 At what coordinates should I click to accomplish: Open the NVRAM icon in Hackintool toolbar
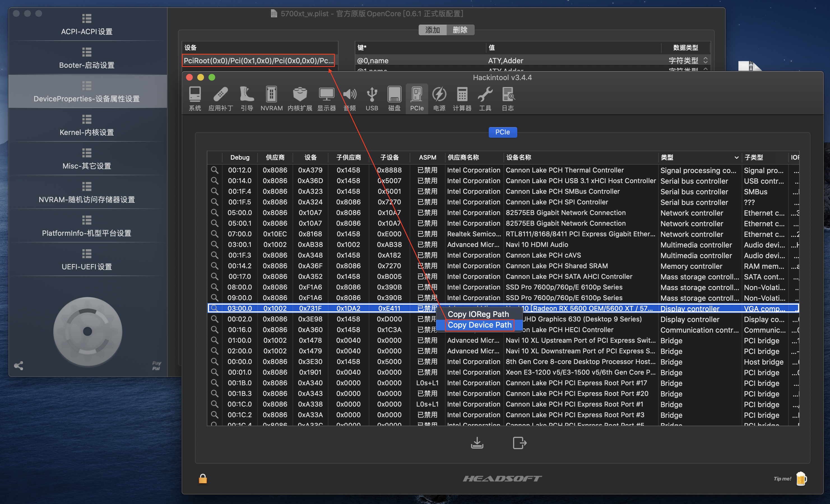(x=272, y=99)
